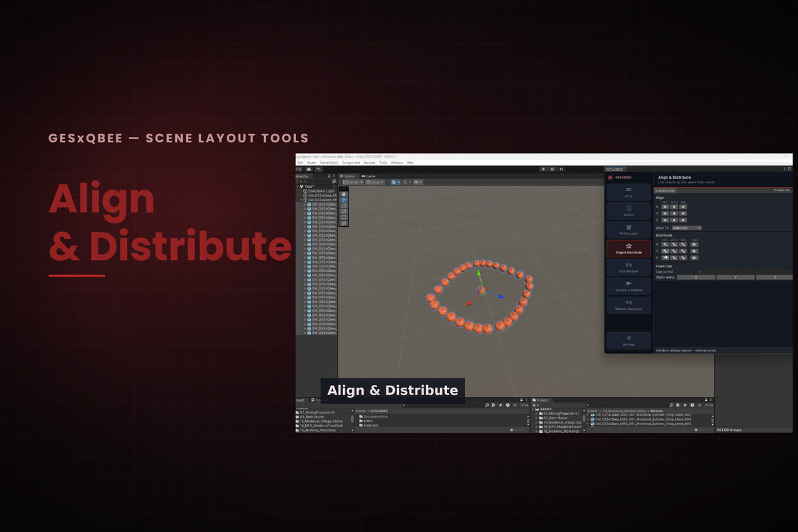Open the Tools menu
This screenshot has height=532, width=798.
coord(383,163)
